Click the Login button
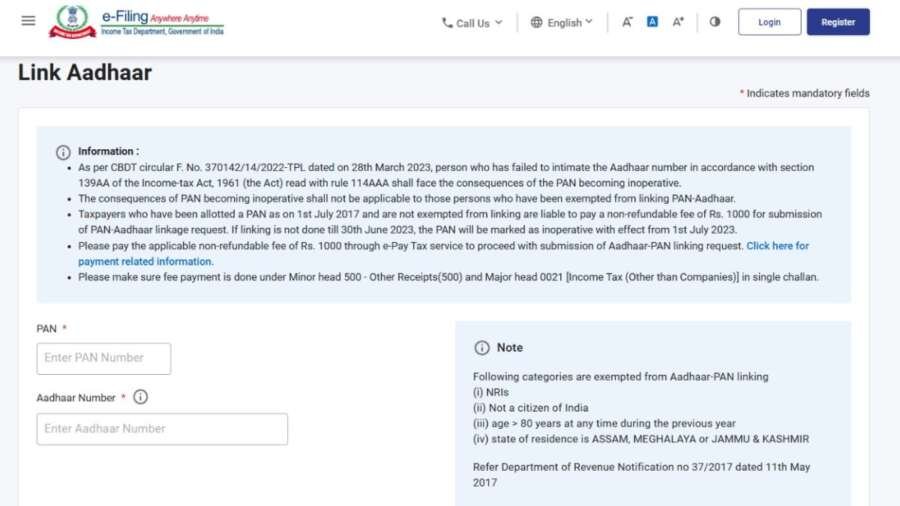The image size is (900, 506). [x=769, y=22]
